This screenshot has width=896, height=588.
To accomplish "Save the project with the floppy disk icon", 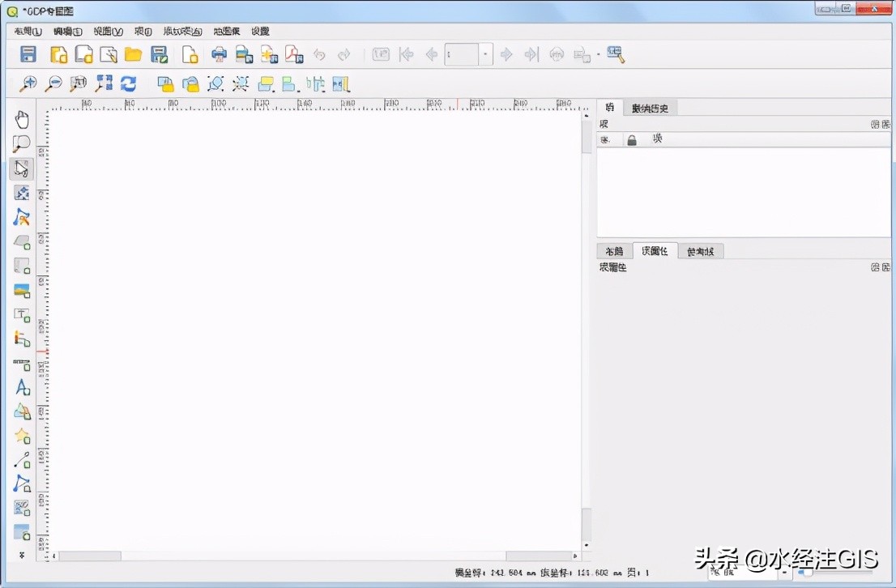I will 28,54.
